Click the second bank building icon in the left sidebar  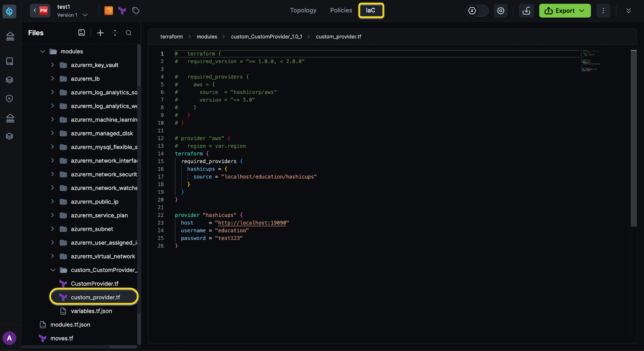[10, 118]
